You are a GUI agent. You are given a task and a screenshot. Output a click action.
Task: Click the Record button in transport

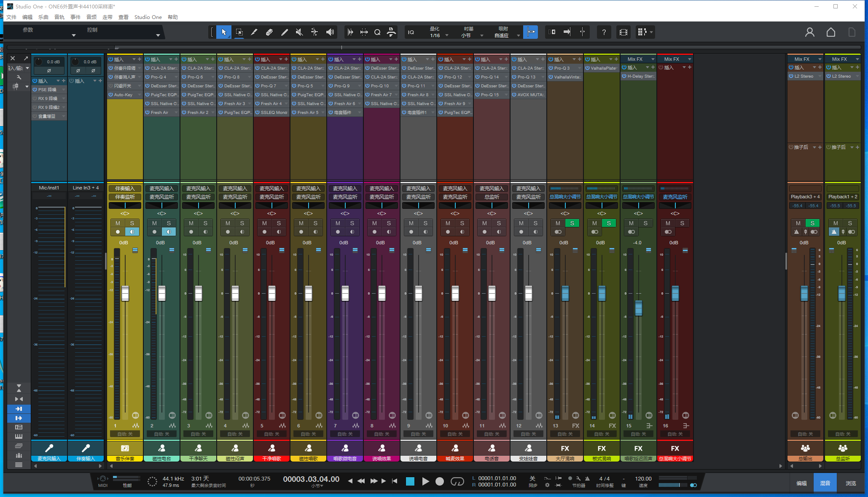point(440,481)
